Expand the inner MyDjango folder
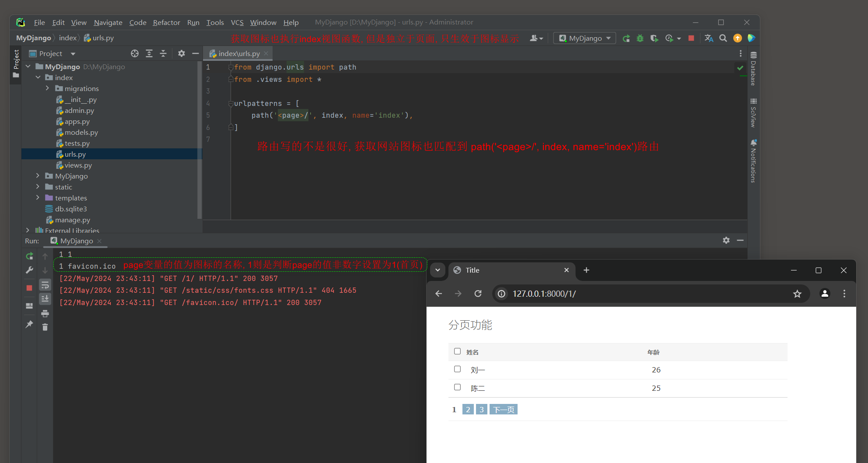 pos(38,176)
